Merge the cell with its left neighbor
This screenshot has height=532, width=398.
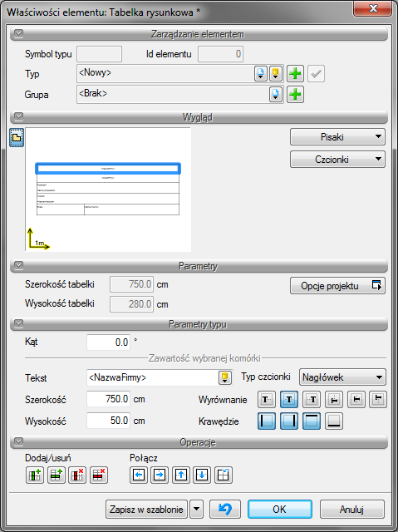click(138, 475)
